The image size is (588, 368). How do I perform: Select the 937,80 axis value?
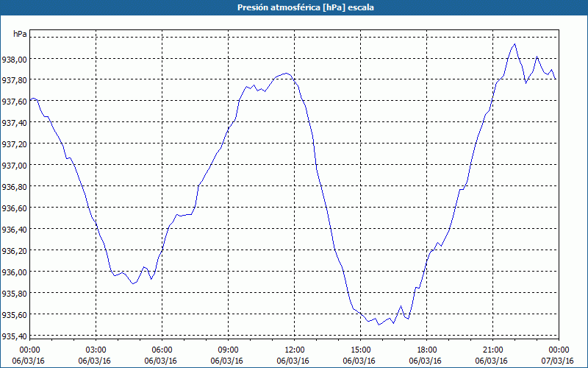click(14, 80)
